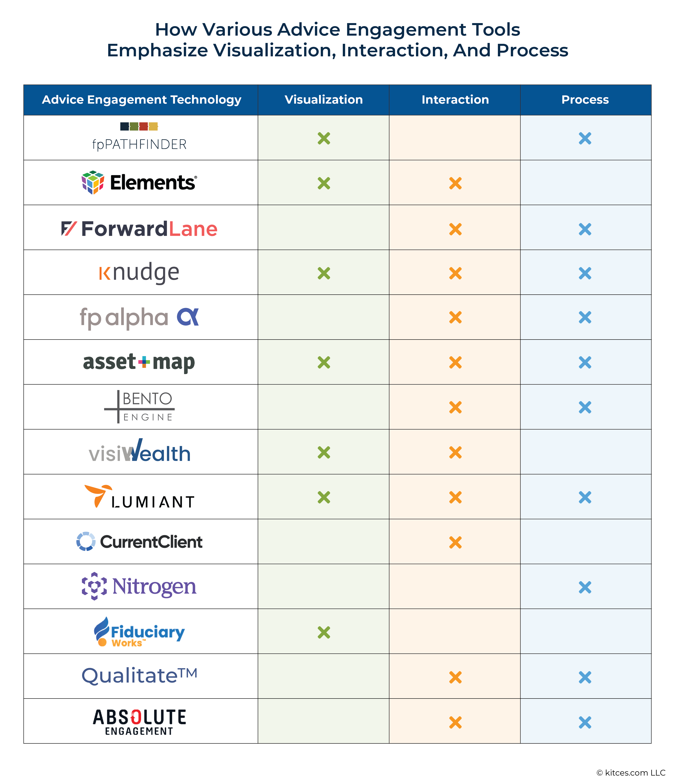Click the Lumiant logo

click(139, 496)
